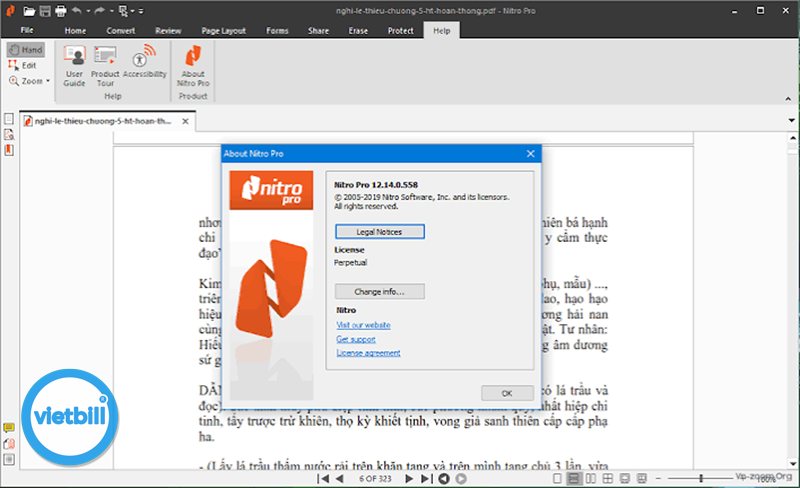Click the zoom slider handle
This screenshot has height=488, width=800.
point(701,478)
